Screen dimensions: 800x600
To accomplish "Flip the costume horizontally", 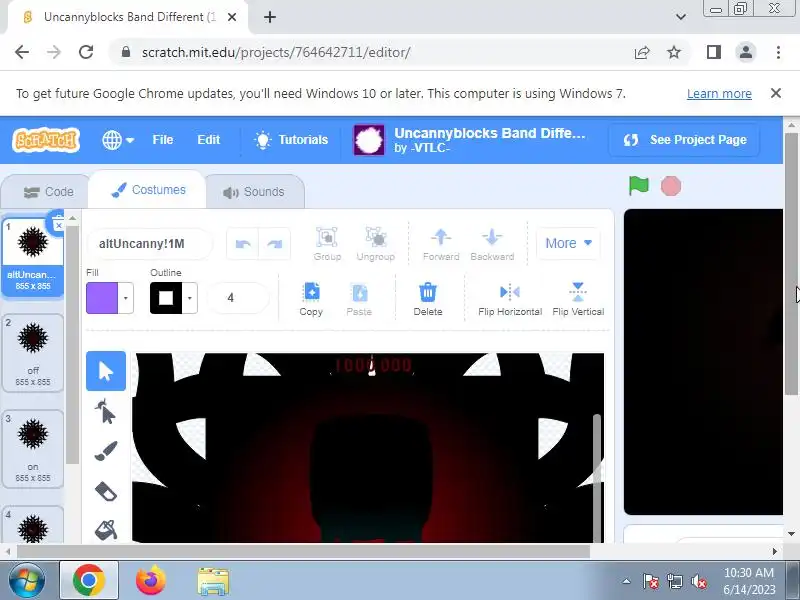I will pyautogui.click(x=510, y=299).
